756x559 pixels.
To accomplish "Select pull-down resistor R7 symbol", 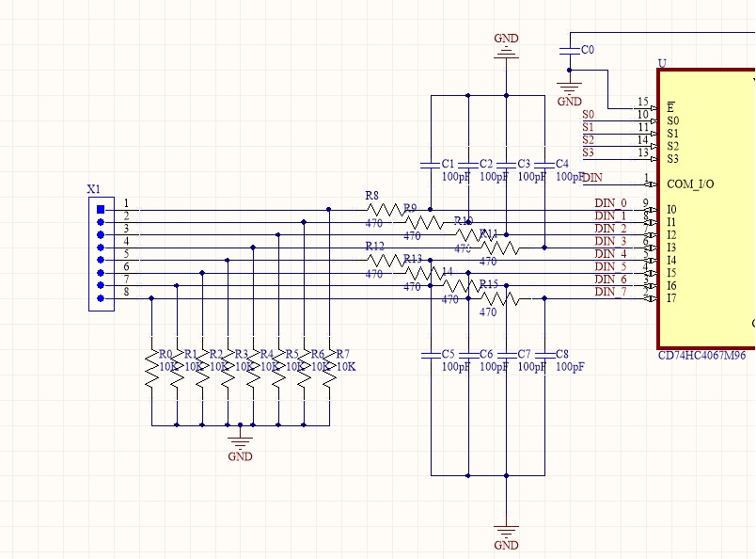I will (x=329, y=368).
